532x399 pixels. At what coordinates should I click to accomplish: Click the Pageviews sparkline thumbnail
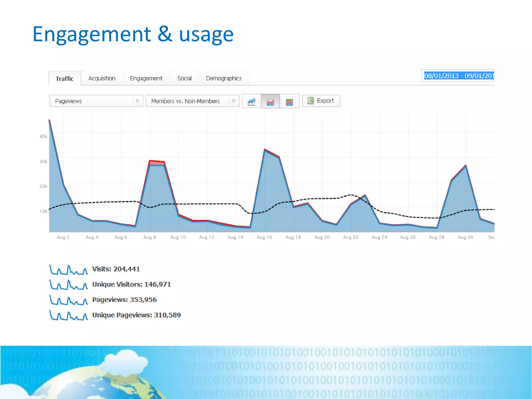[69, 300]
